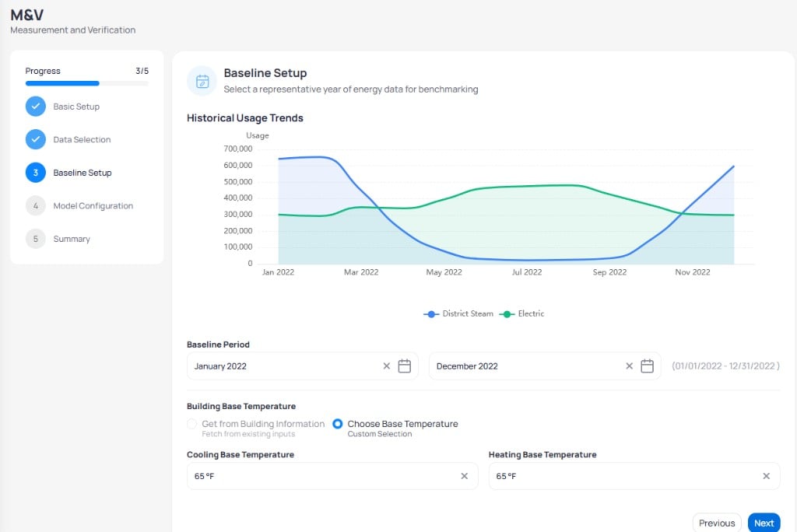Click the Previous button
797x532 pixels.
pos(717,523)
